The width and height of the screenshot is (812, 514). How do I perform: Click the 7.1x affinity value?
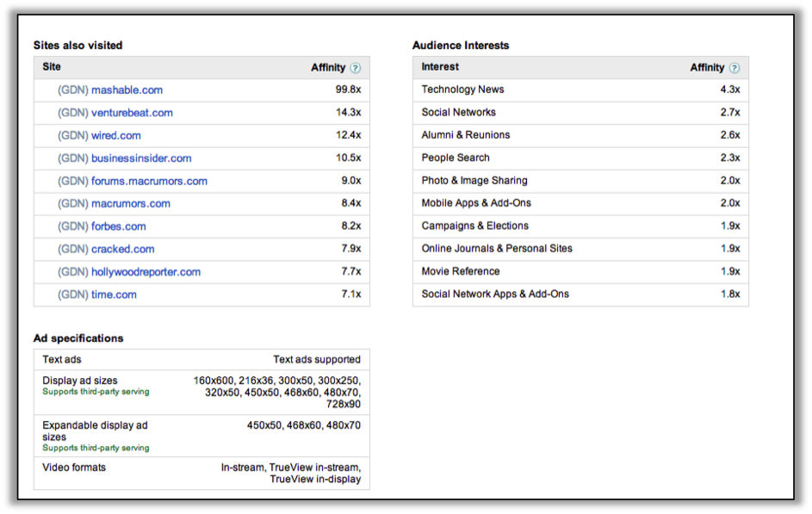pyautogui.click(x=351, y=294)
